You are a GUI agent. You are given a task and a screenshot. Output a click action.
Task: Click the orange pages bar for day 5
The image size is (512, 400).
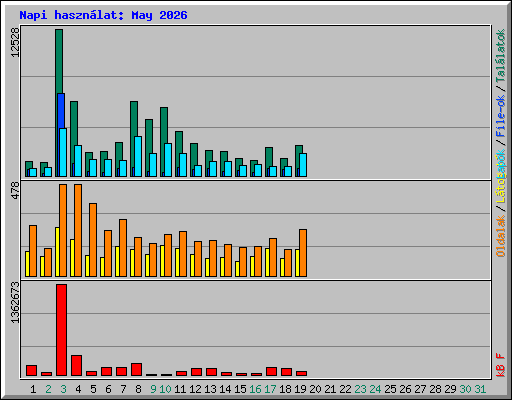pyautogui.click(x=93, y=240)
